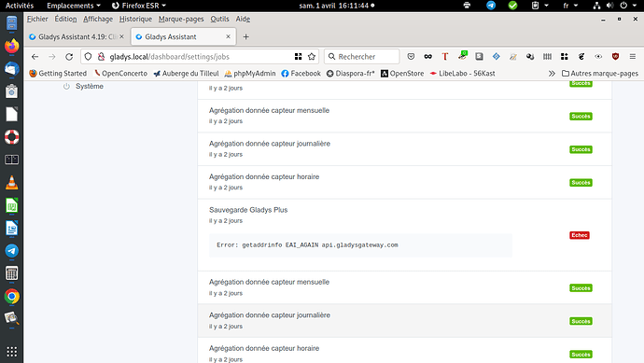Open the volume tray icon
The height and width of the screenshot is (363, 644).
[609, 6]
